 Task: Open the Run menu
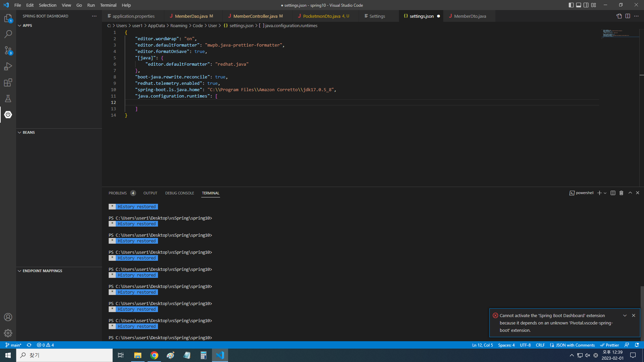click(91, 5)
